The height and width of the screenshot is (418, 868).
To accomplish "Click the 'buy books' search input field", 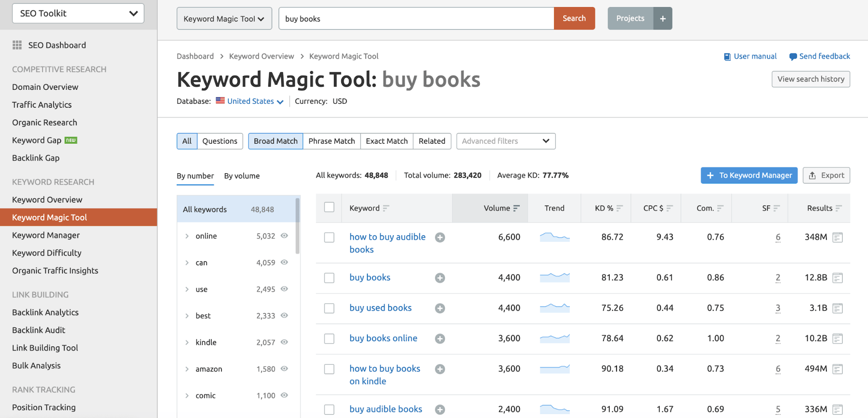I will pyautogui.click(x=416, y=19).
